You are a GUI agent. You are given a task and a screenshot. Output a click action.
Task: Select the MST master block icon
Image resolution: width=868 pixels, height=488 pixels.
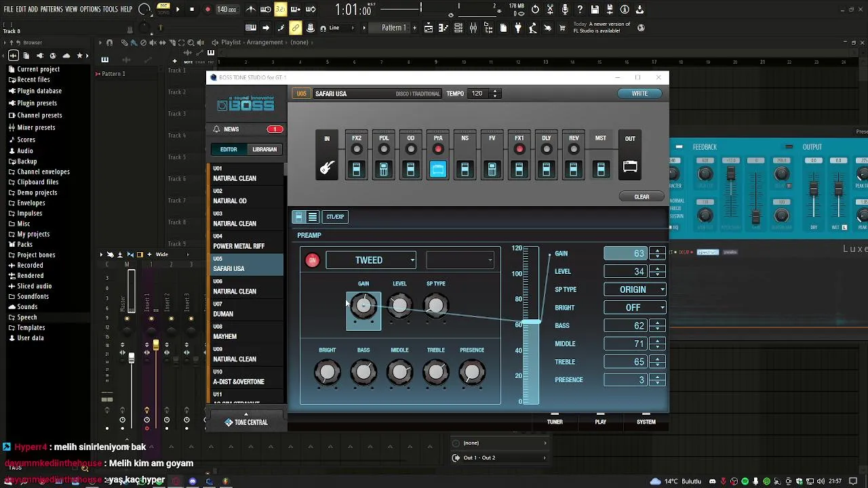click(601, 169)
